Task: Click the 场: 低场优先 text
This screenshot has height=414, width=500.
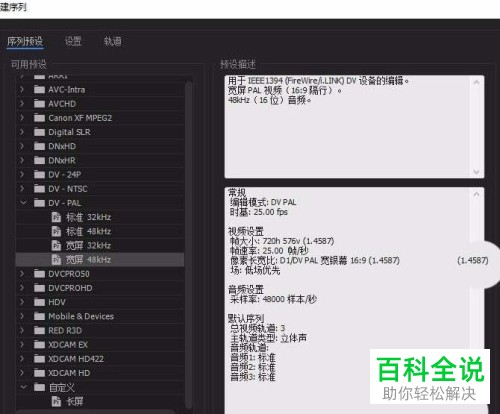Action: click(255, 270)
